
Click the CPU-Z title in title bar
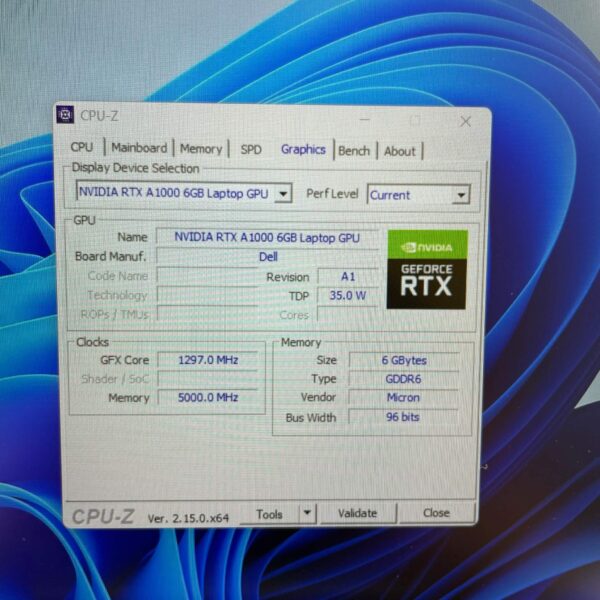(x=99, y=116)
